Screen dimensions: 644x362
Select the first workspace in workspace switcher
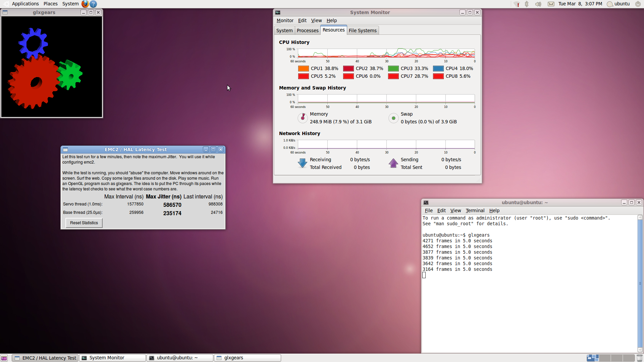pyautogui.click(x=593, y=358)
